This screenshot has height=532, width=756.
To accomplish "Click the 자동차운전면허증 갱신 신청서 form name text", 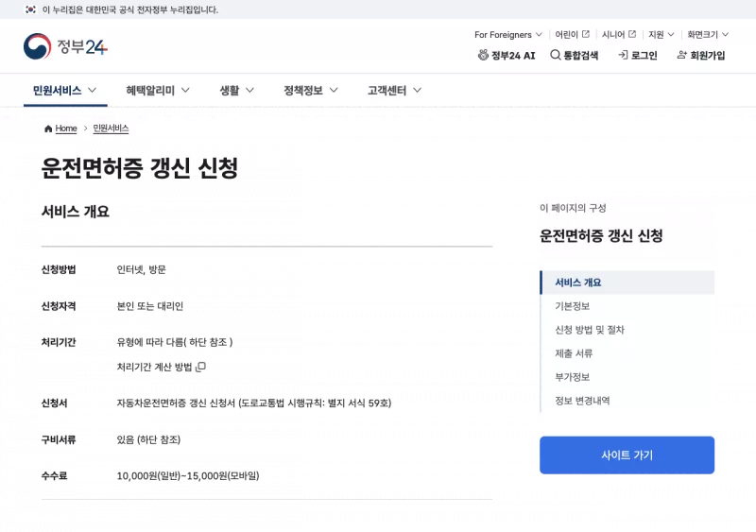I will coord(254,403).
